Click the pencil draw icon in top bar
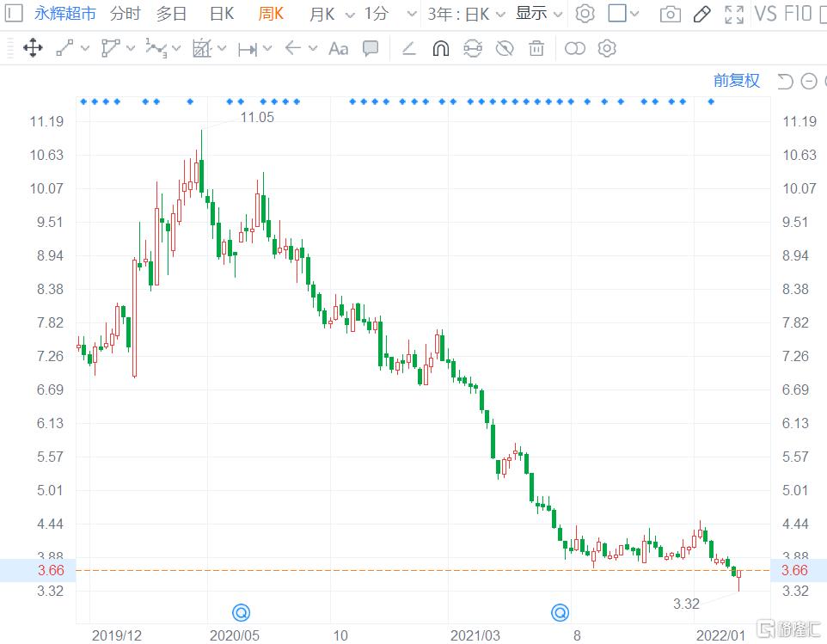This screenshot has height=644, width=827. [702, 14]
